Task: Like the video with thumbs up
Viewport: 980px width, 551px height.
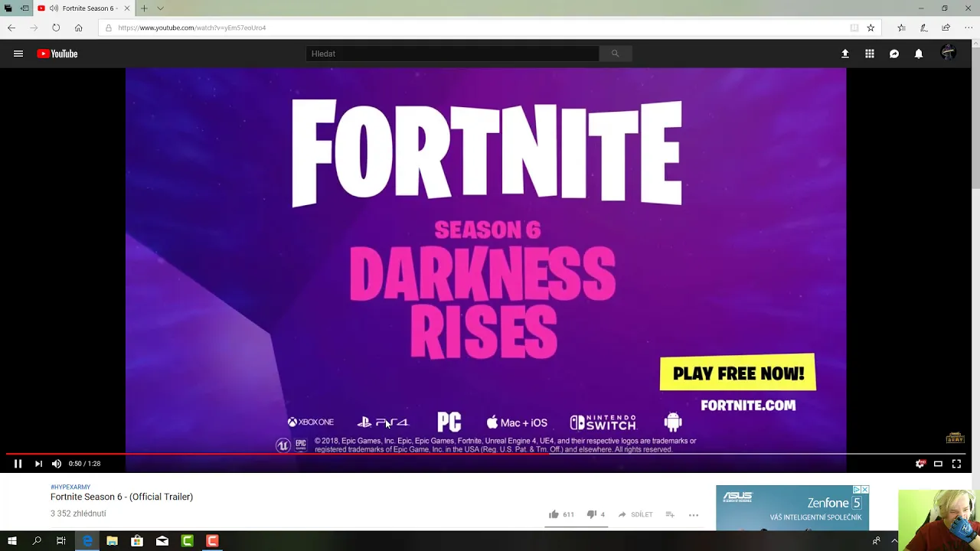Action: click(x=554, y=514)
